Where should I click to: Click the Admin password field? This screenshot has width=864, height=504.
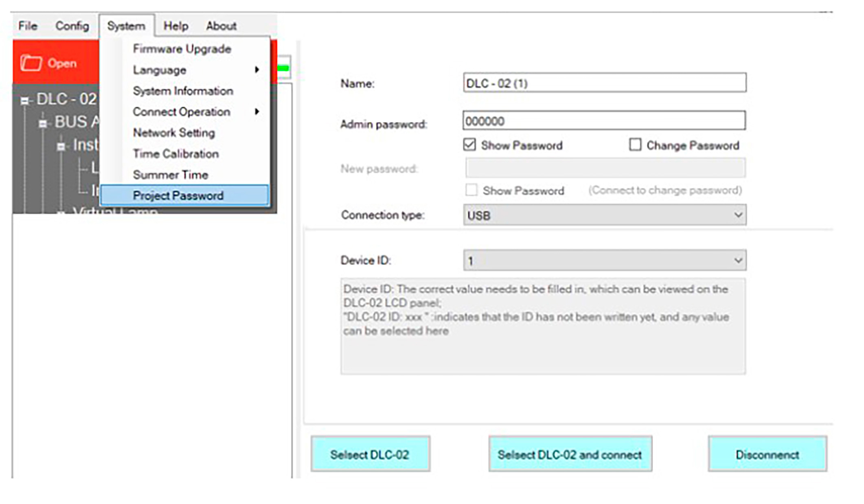point(604,121)
